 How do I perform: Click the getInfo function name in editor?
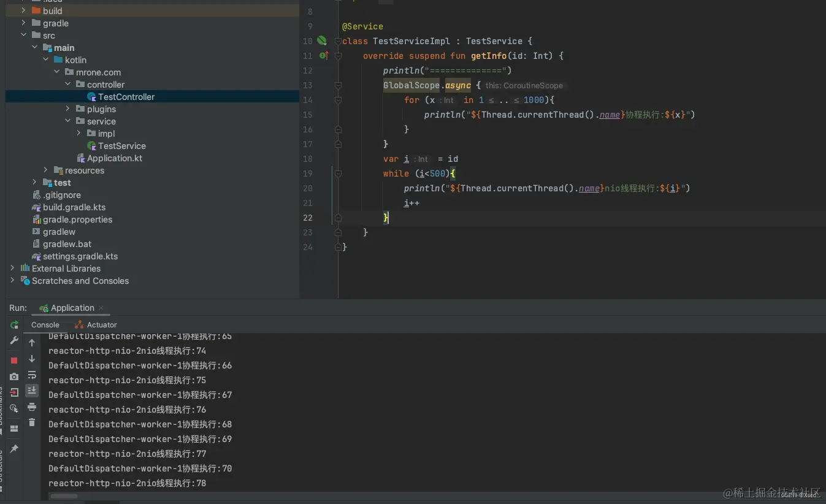point(489,56)
